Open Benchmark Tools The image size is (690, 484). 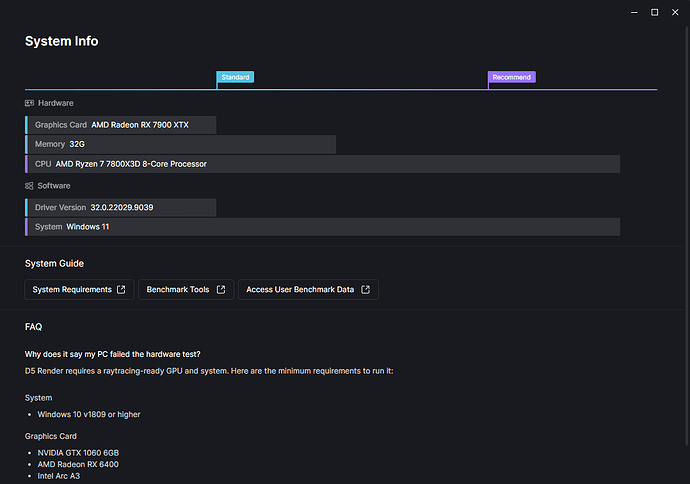[178, 290]
